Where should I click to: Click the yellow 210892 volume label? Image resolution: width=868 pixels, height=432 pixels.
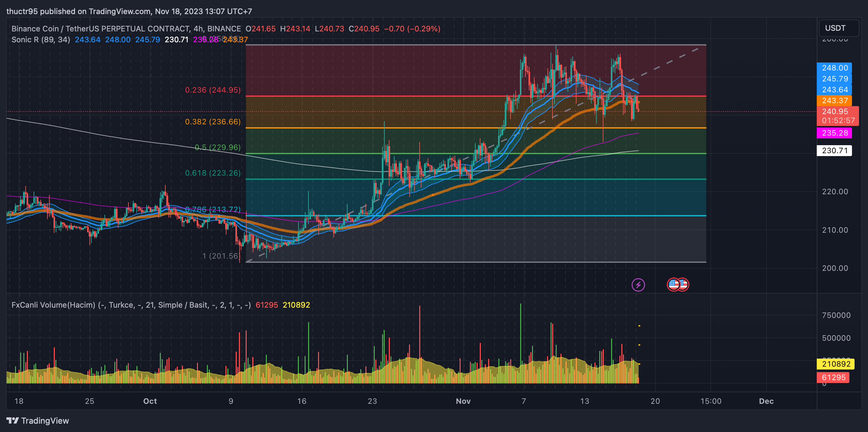click(x=836, y=364)
